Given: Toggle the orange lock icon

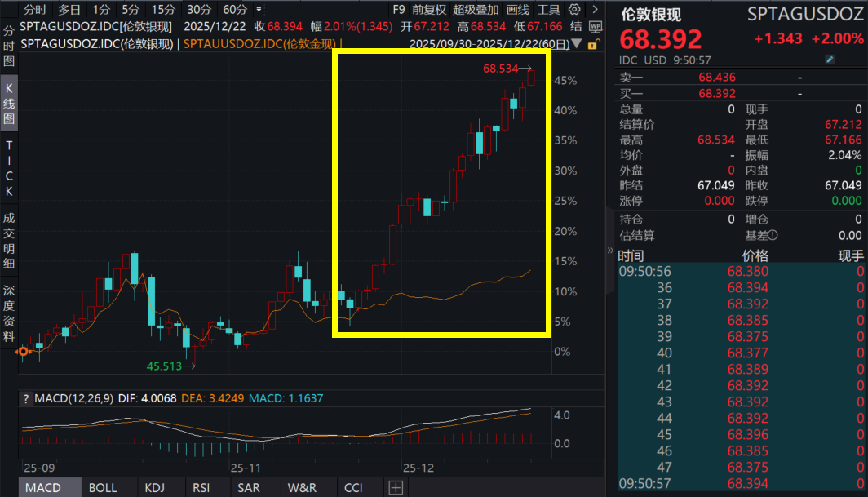Looking at the screenshot, I should 595,44.
